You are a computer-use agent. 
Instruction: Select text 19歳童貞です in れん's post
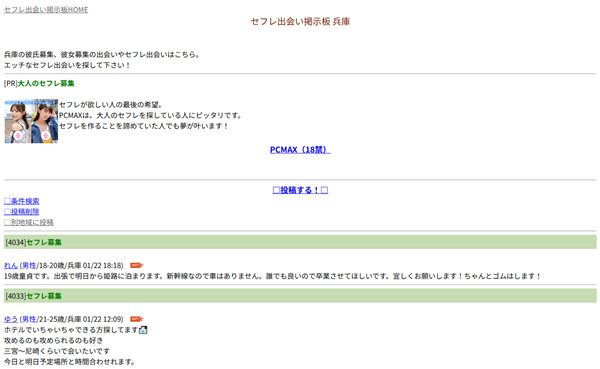(27, 276)
